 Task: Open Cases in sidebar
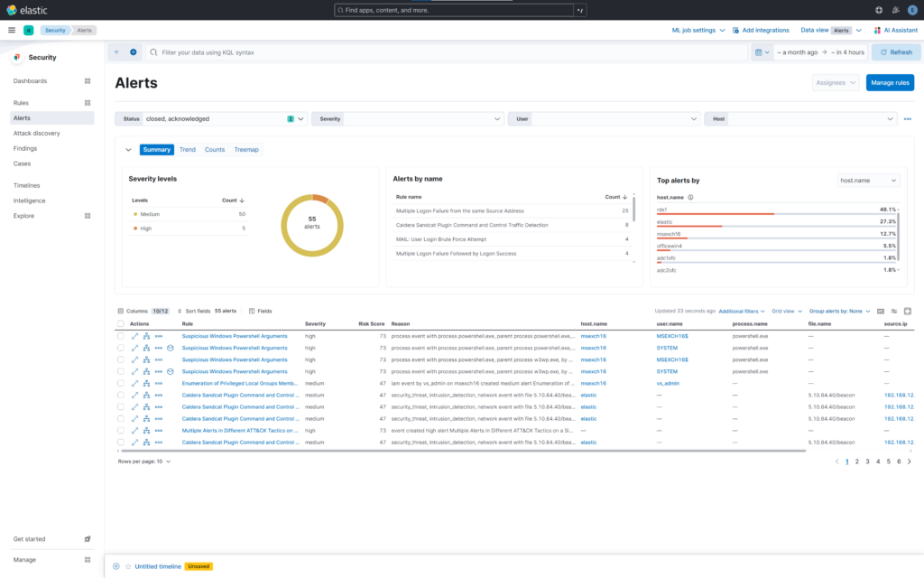(22, 164)
